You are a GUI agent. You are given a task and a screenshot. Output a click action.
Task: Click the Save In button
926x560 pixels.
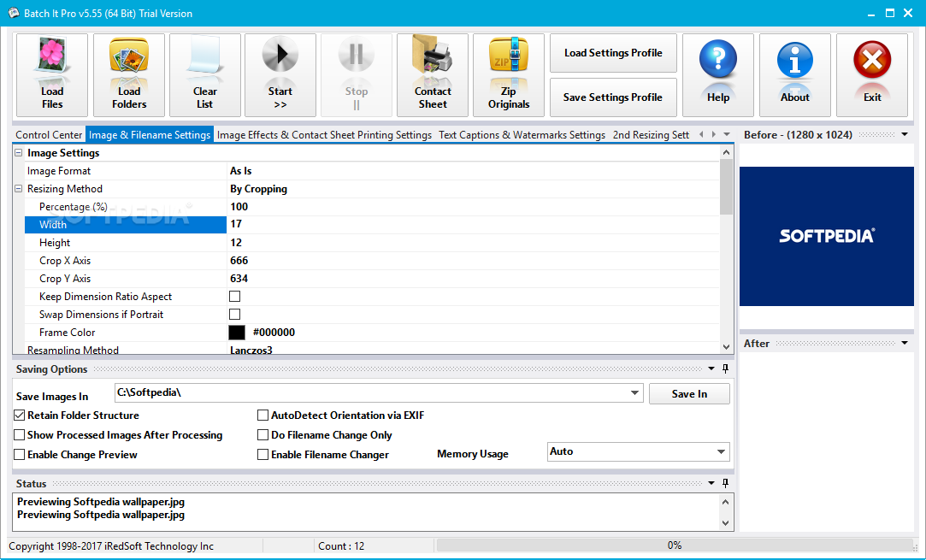pyautogui.click(x=689, y=394)
